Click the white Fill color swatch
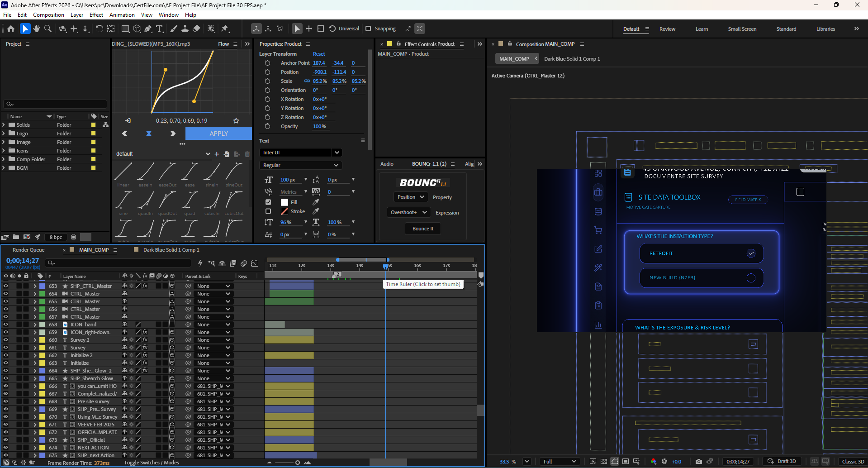The image size is (868, 468). [285, 202]
